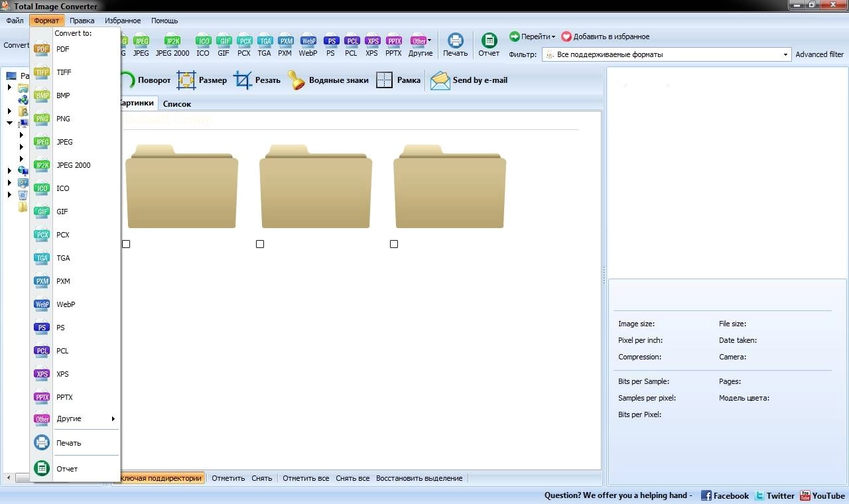Pick PCX from the Format dropdown menu
849x504 pixels.
coord(75,235)
